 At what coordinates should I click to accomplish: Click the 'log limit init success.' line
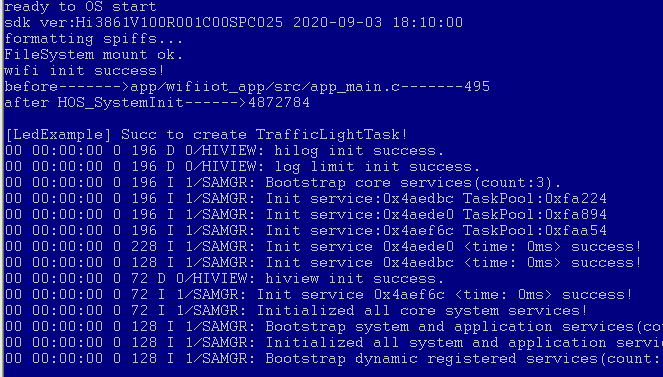pyautogui.click(x=242, y=167)
